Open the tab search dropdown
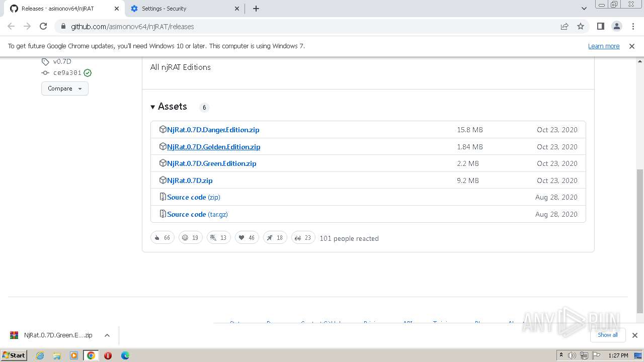Viewport: 644px width, 362px height. tap(584, 9)
